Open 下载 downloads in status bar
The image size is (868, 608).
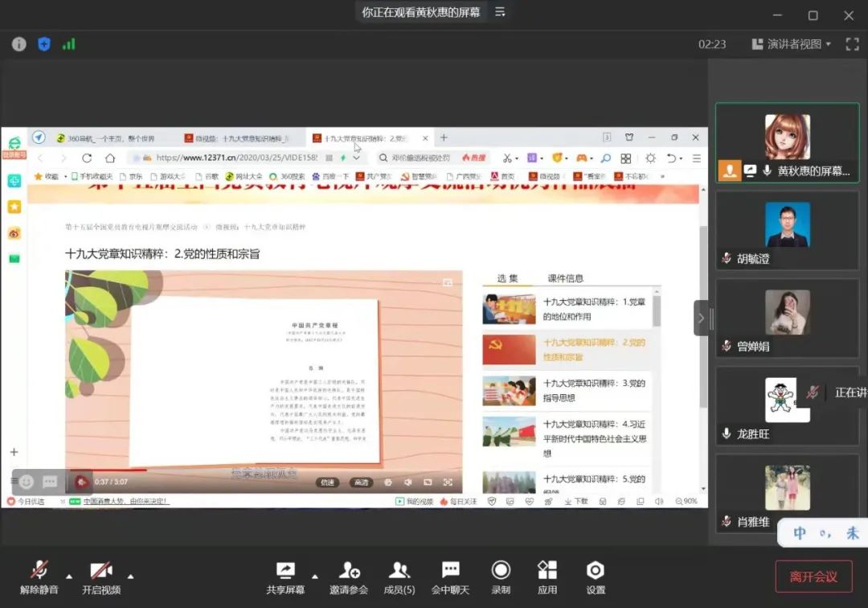tap(576, 501)
